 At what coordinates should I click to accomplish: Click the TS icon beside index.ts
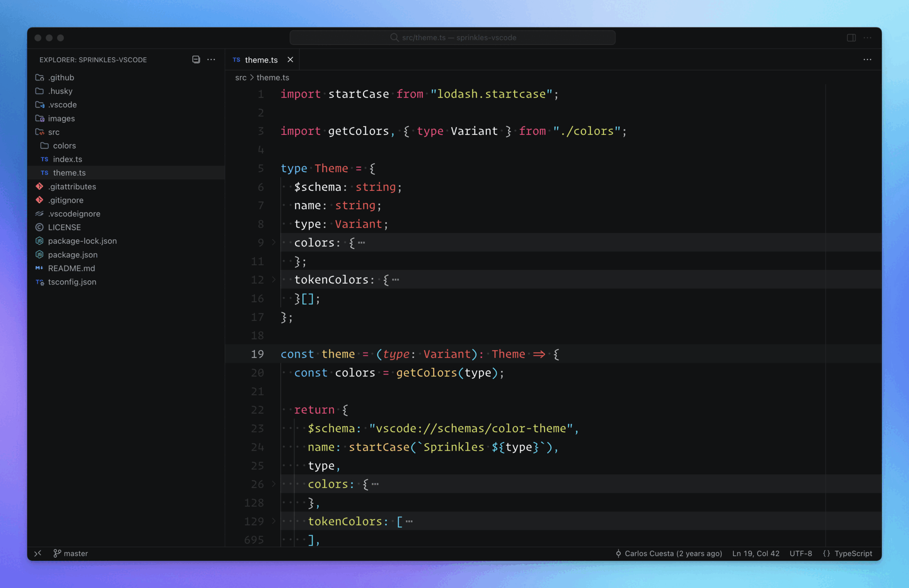point(45,159)
